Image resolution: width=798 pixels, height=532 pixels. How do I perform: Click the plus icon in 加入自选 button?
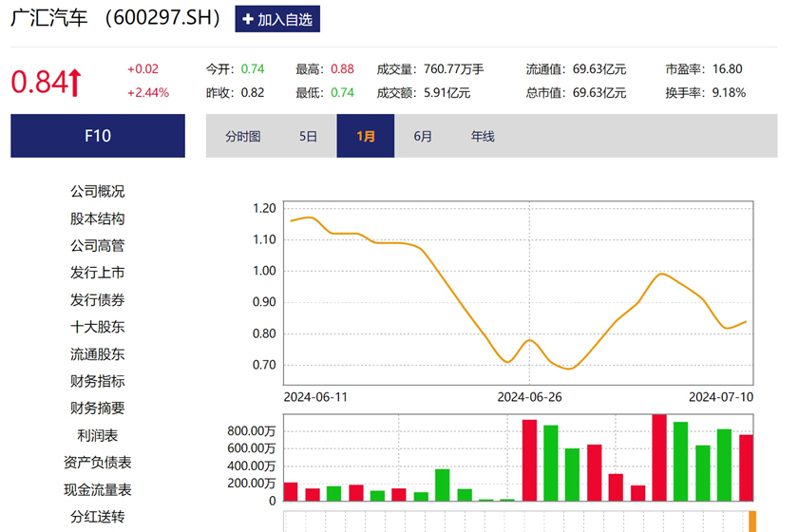coord(248,19)
